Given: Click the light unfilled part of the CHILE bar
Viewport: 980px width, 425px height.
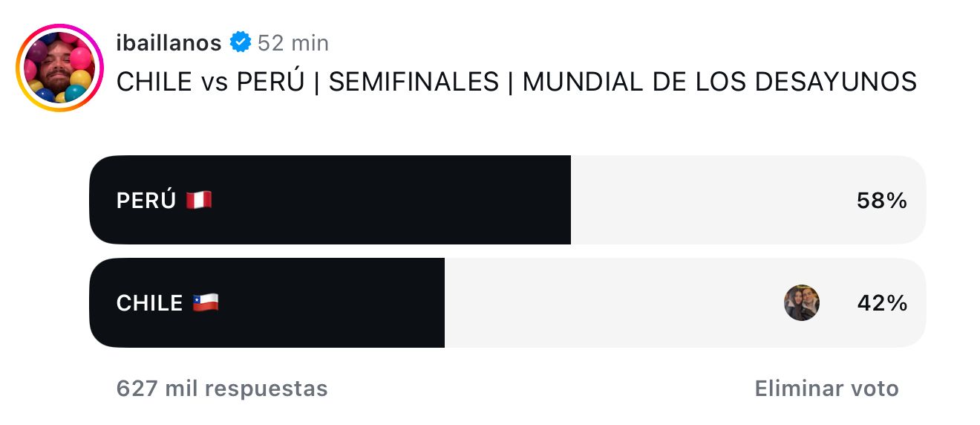Looking at the screenshot, I should click(x=685, y=302).
